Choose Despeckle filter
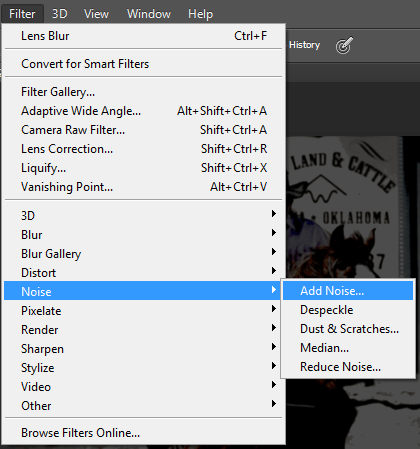The width and height of the screenshot is (420, 449). coord(348,310)
